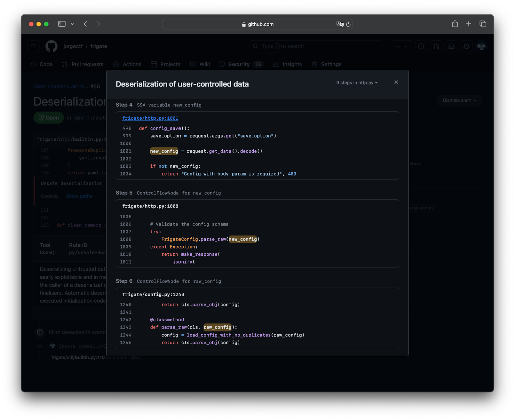Toggle the Safari sidebar
This screenshot has width=515, height=420.
click(62, 24)
